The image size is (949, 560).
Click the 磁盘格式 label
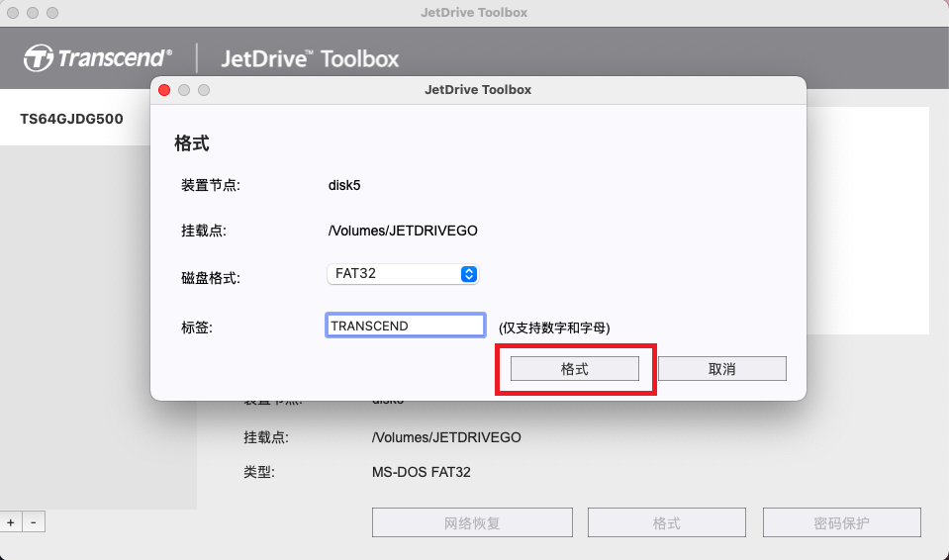(x=211, y=278)
